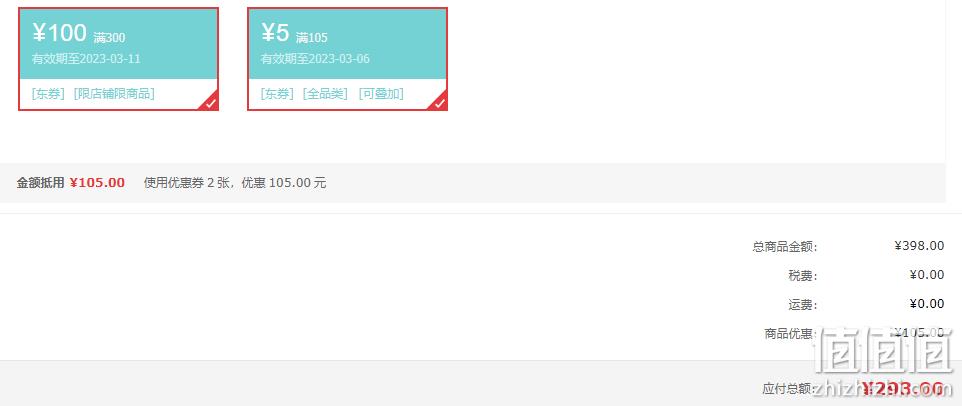Viewport: 962px width, 406px height.
Task: Click the 税费 ¥0.00 value
Action: (926, 275)
